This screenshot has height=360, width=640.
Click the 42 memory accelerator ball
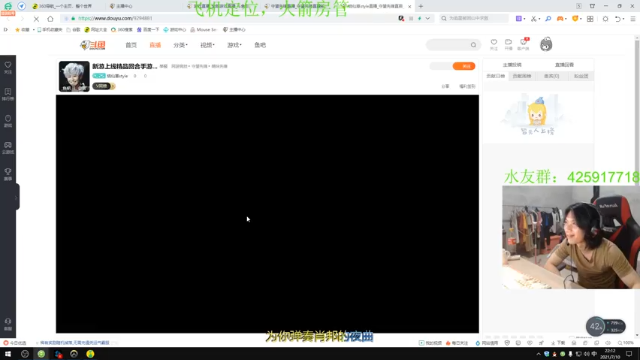coord(596,326)
